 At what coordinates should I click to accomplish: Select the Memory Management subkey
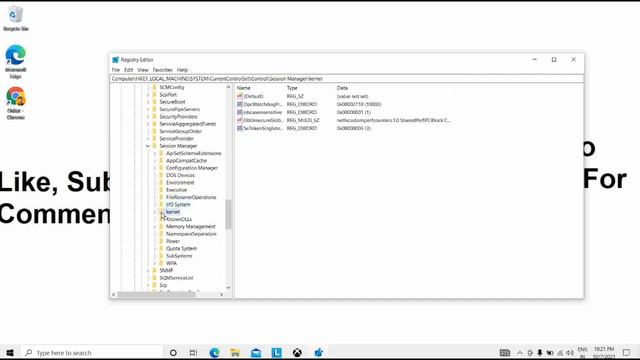click(x=191, y=227)
